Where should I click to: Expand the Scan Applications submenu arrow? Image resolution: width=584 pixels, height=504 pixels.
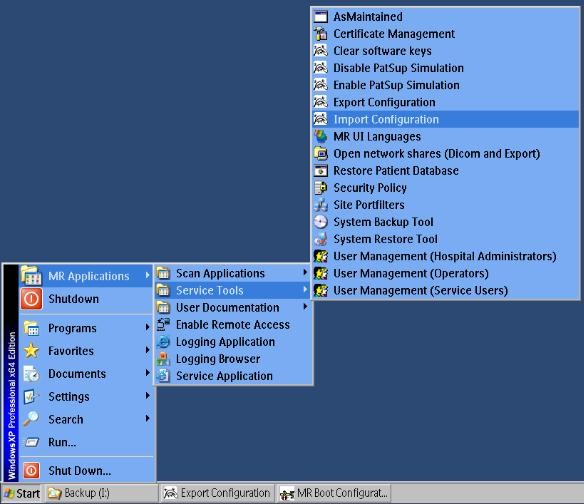point(305,273)
